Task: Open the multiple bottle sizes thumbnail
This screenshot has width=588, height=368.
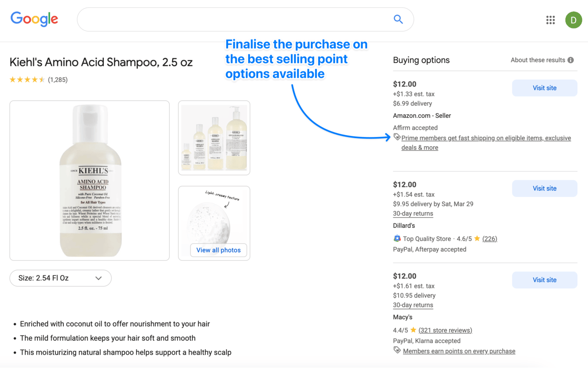Action: coord(214,138)
